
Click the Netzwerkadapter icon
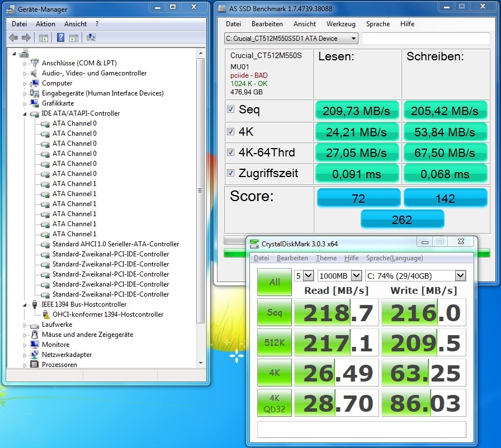click(35, 355)
